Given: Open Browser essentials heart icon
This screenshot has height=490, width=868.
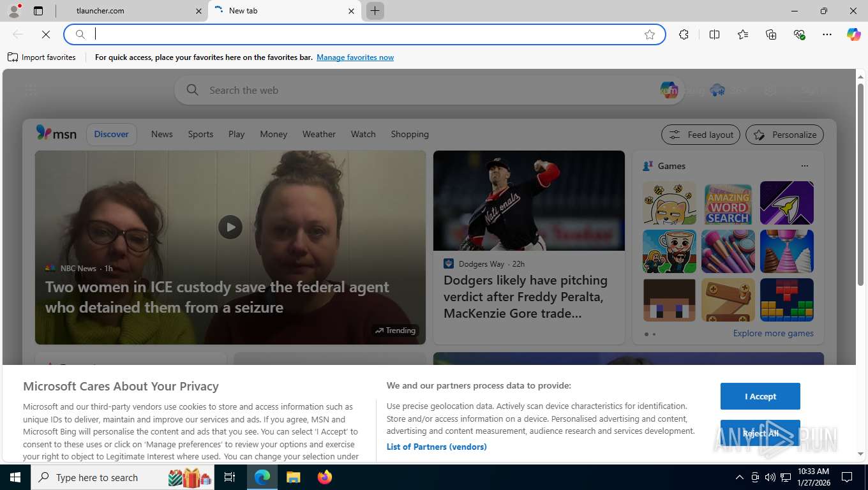Looking at the screenshot, I should 799,34.
